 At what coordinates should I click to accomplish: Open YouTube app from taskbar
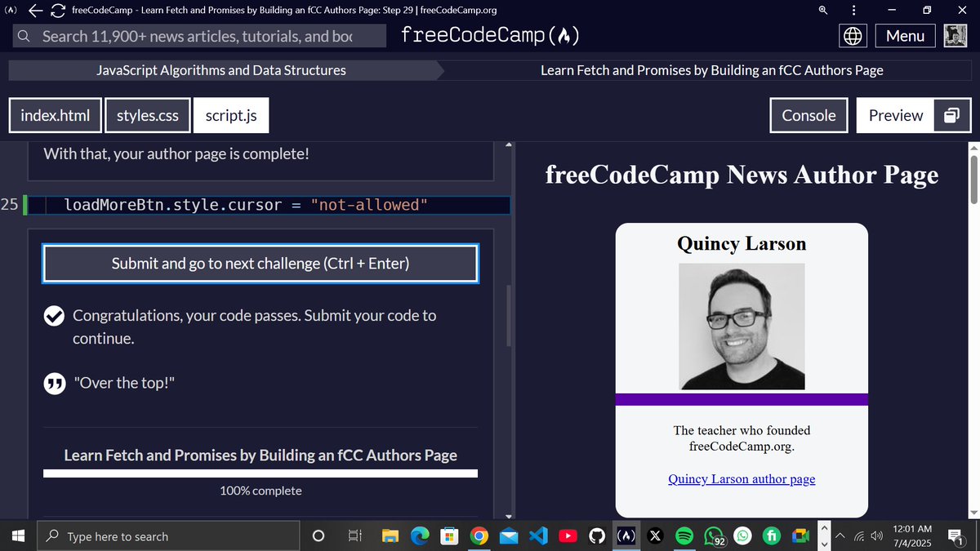pos(567,536)
